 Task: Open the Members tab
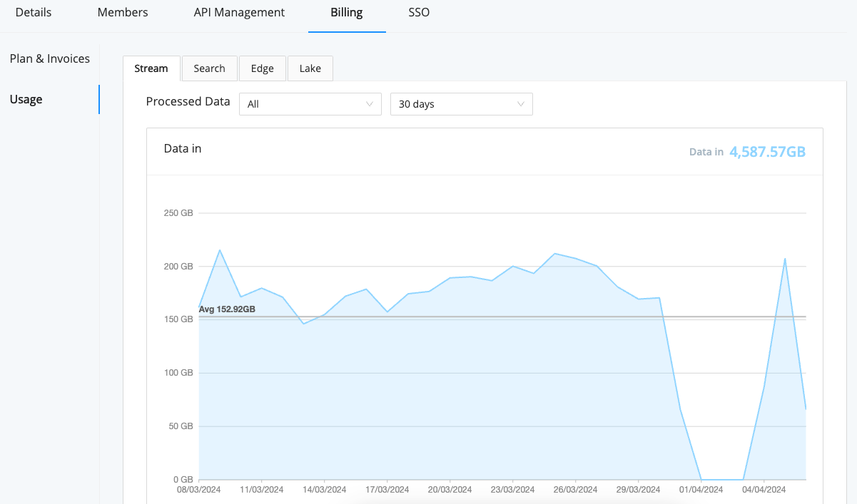coord(122,12)
